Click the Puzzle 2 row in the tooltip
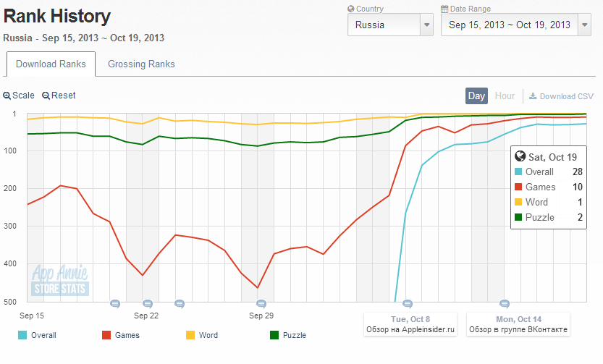 [x=549, y=217]
